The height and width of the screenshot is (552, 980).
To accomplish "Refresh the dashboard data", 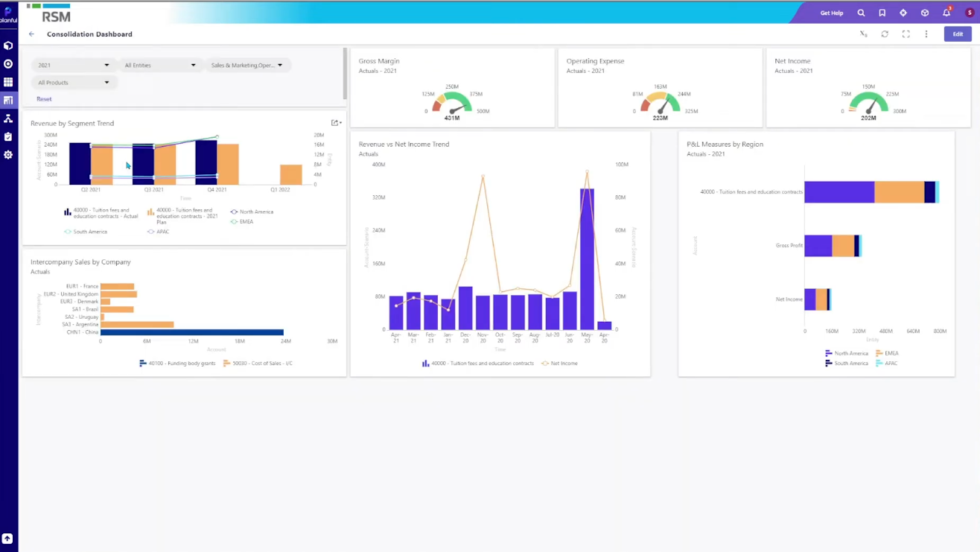I will point(885,34).
